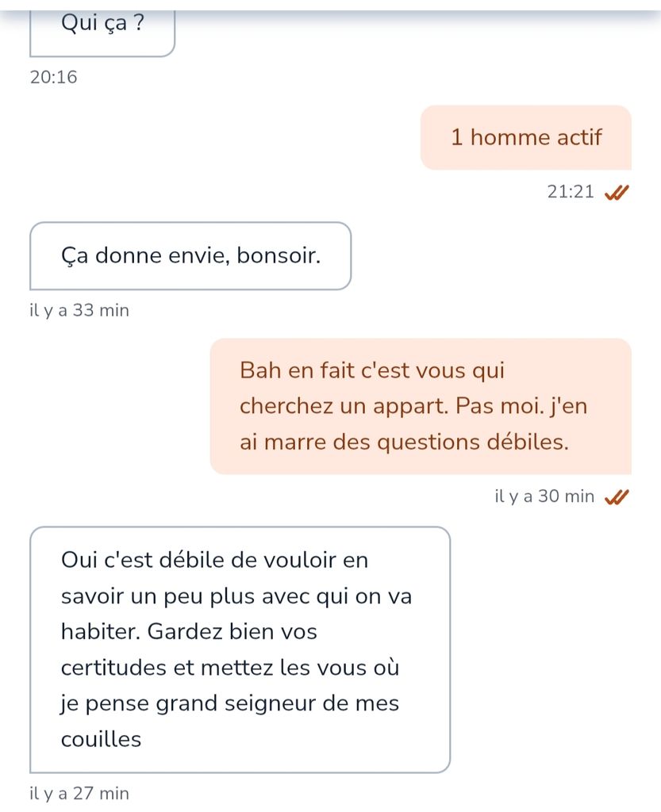Click the 20:16 timestamp
Screen dimensions: 661x812
point(53,77)
